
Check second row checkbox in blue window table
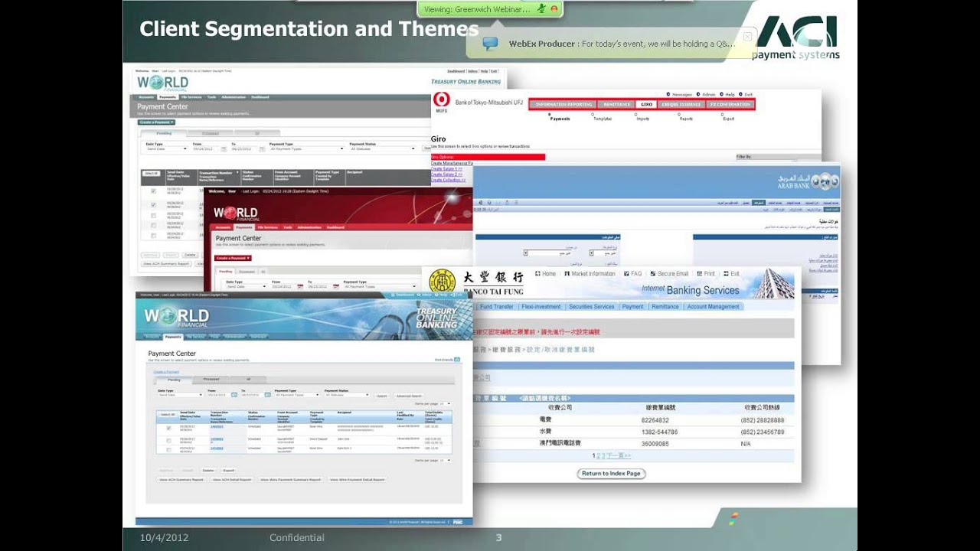[x=168, y=441]
